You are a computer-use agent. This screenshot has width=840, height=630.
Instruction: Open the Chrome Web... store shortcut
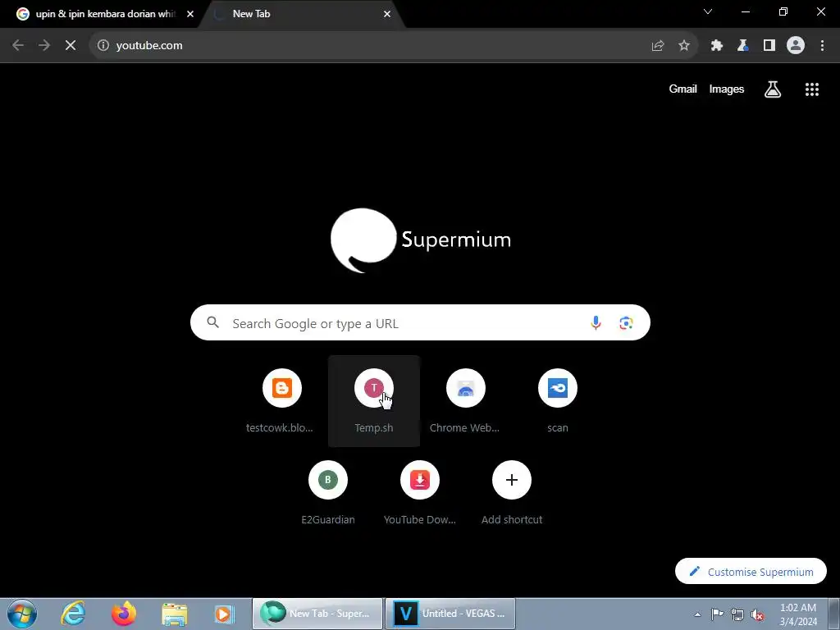point(466,400)
